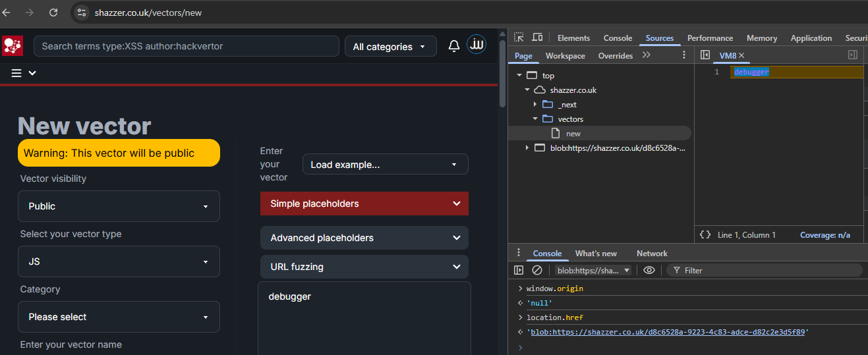Click 'Line 1, Column 1' status text
Image resolution: width=868 pixels, height=355 pixels.
(747, 235)
